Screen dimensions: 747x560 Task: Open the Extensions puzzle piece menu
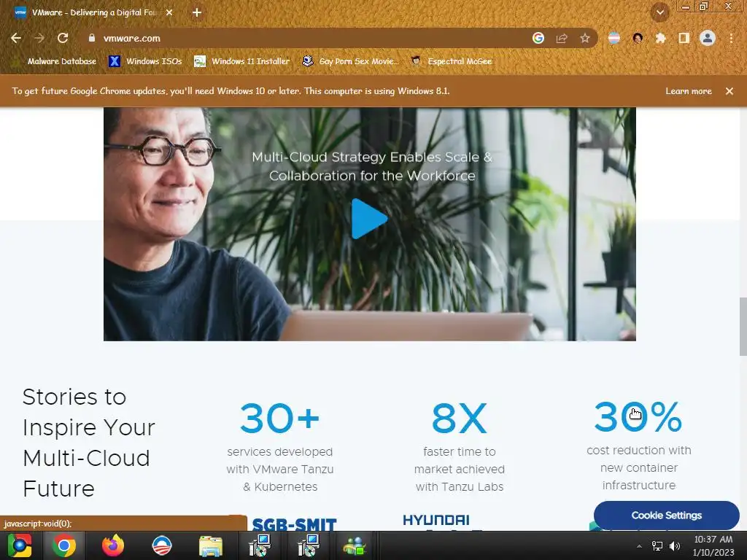click(x=660, y=38)
